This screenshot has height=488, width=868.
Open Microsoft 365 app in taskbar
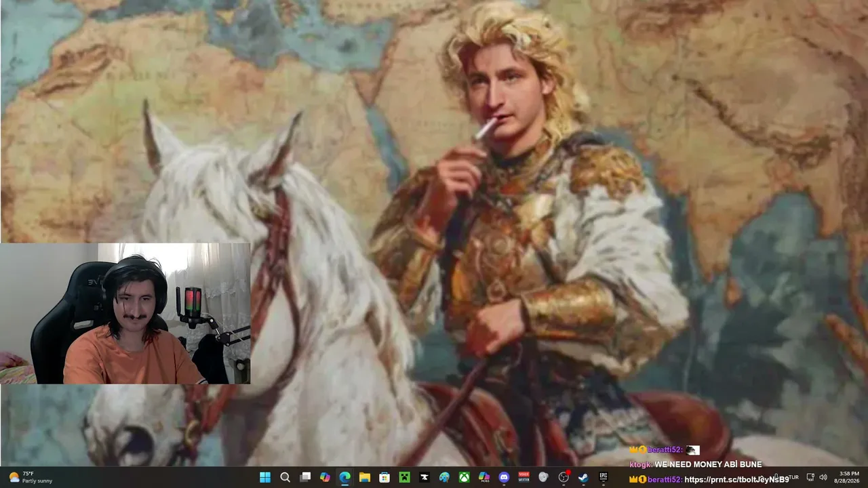click(484, 477)
